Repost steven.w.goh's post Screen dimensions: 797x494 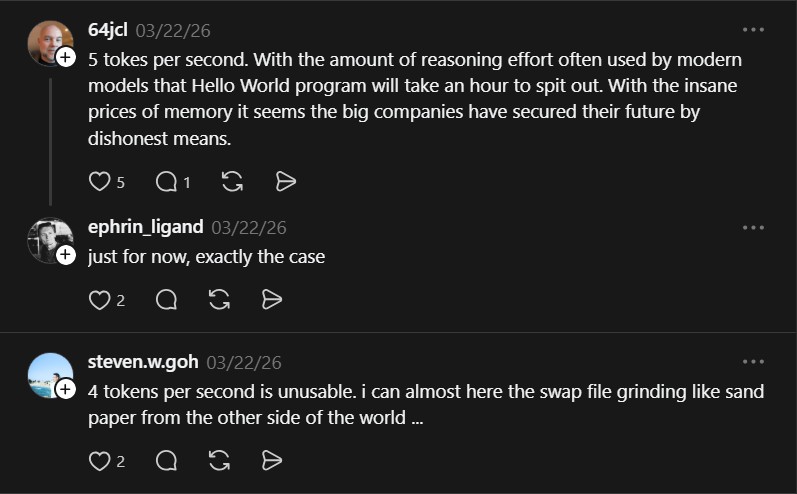tap(219, 460)
